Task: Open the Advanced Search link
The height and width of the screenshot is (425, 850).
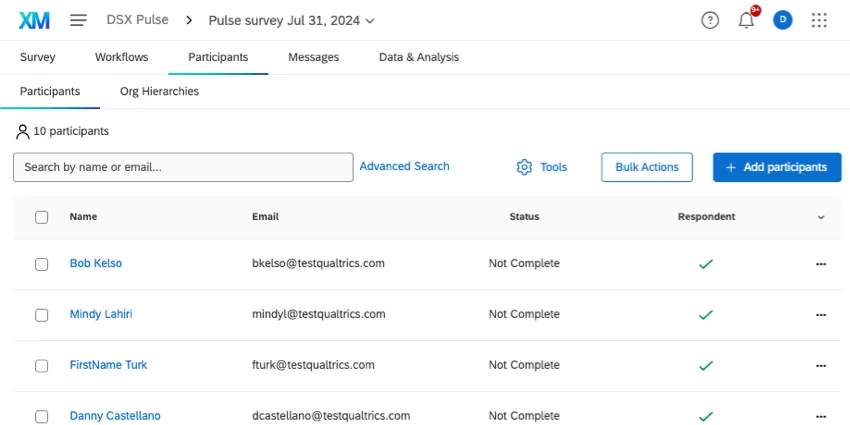Action: pyautogui.click(x=404, y=166)
